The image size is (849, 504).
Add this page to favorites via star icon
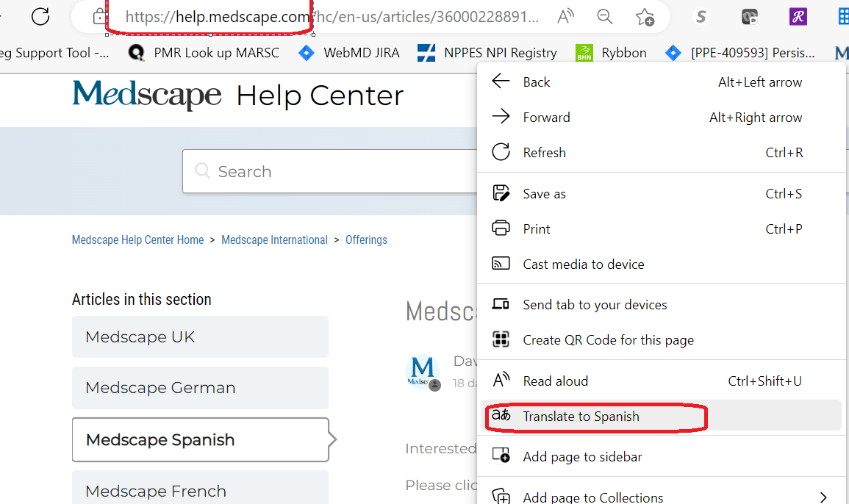645,16
